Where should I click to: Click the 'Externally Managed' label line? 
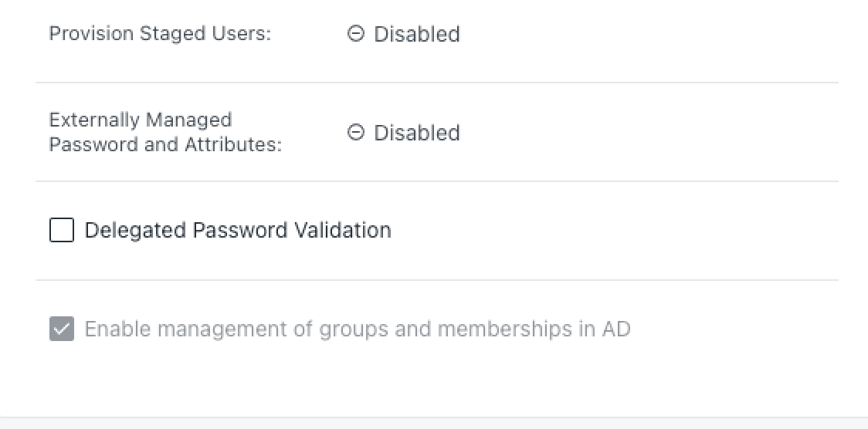[x=140, y=120]
